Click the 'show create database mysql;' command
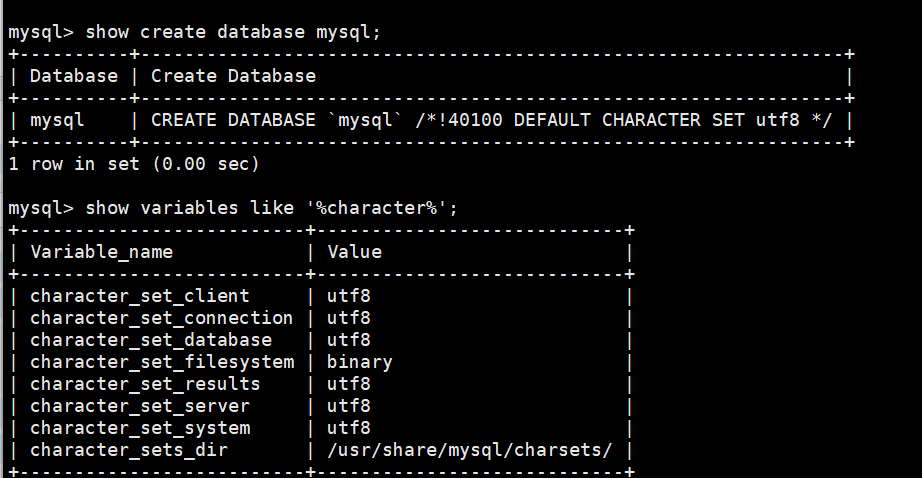This screenshot has height=478, width=922. pyautogui.click(x=233, y=32)
